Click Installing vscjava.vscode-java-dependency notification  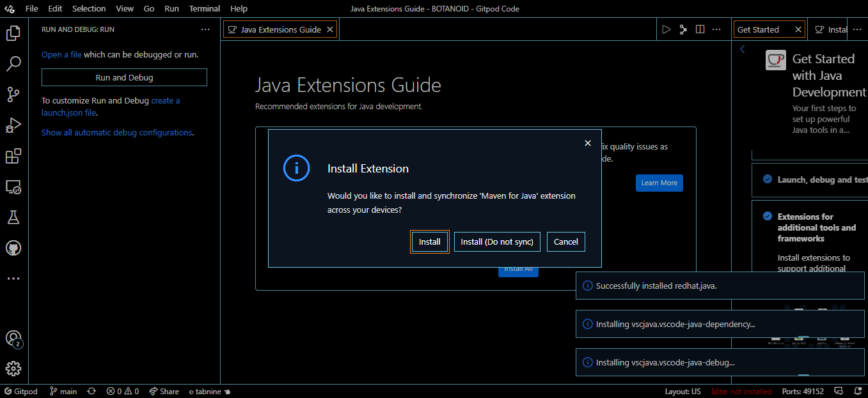(x=720, y=324)
